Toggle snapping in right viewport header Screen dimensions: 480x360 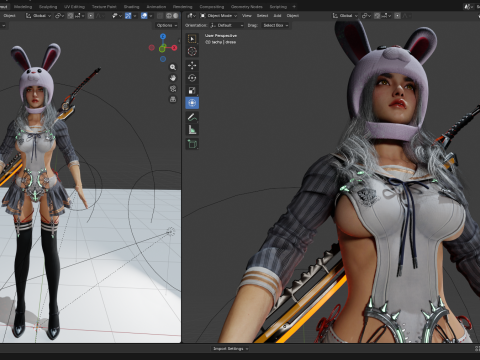point(377,16)
